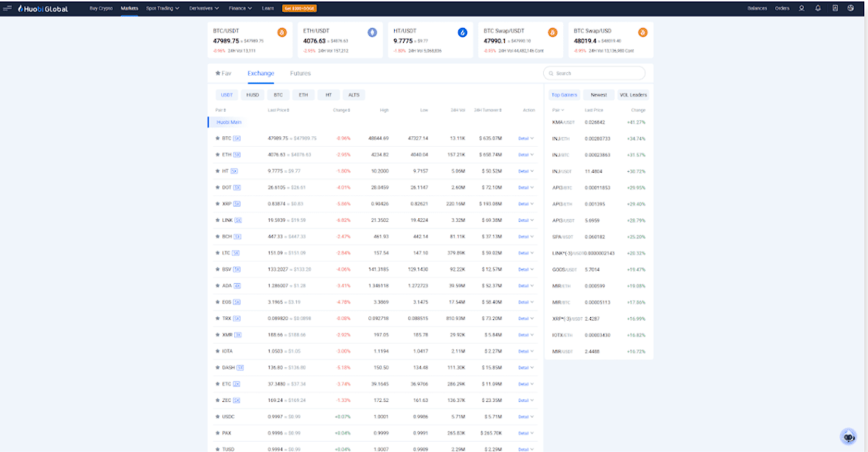Viewport: 868px width, 452px height.
Task: Show the Newest list
Action: coord(599,94)
